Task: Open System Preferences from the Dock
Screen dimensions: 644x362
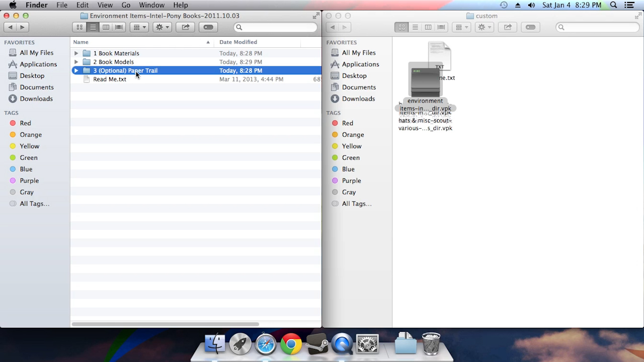Action: 367,344
